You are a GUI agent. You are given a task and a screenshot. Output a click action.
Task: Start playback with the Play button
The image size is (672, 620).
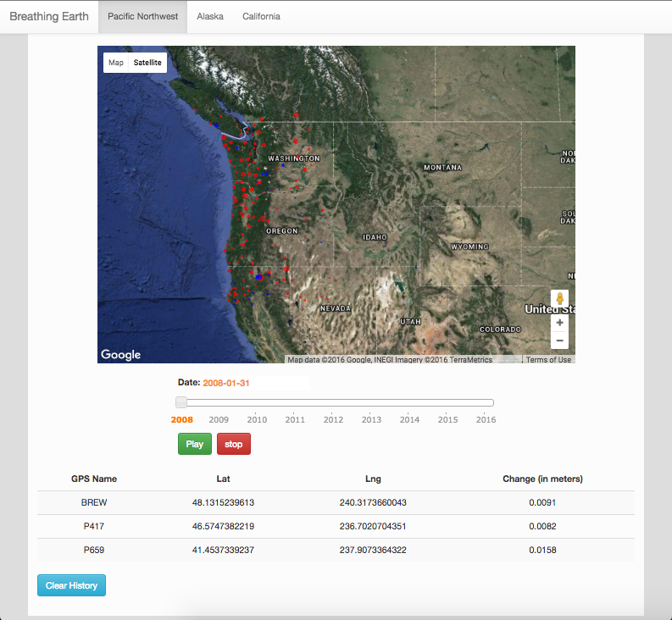[x=195, y=444]
